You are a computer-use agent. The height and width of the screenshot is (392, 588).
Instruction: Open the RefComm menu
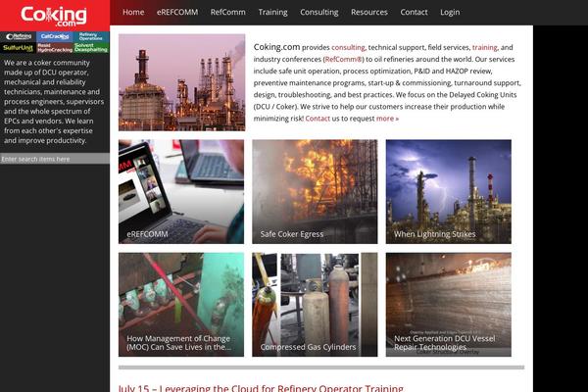coord(227,12)
